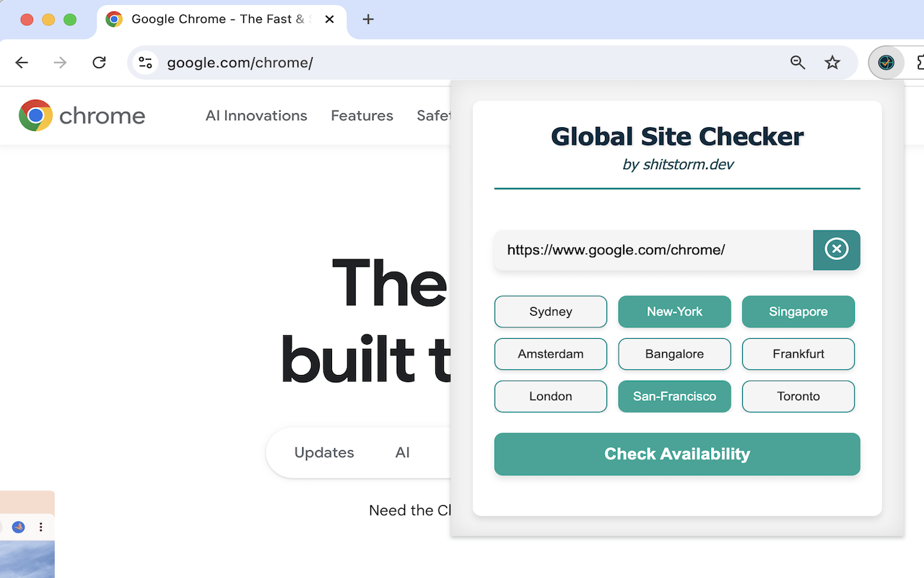Select the Google Chrome browser tab
Screen dimensions: 924x578
(x=221, y=20)
